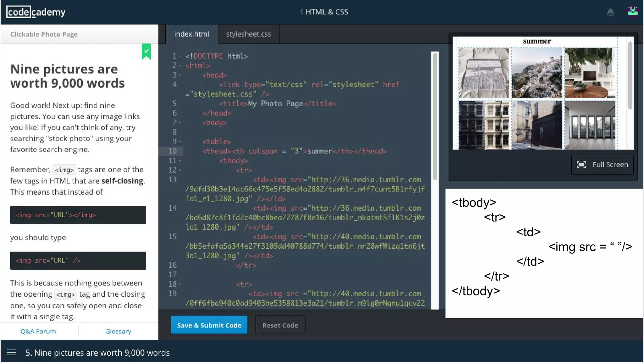Screen dimensions: 644x362
Task: Click the Santorini photo in the preview
Action: coord(537,73)
